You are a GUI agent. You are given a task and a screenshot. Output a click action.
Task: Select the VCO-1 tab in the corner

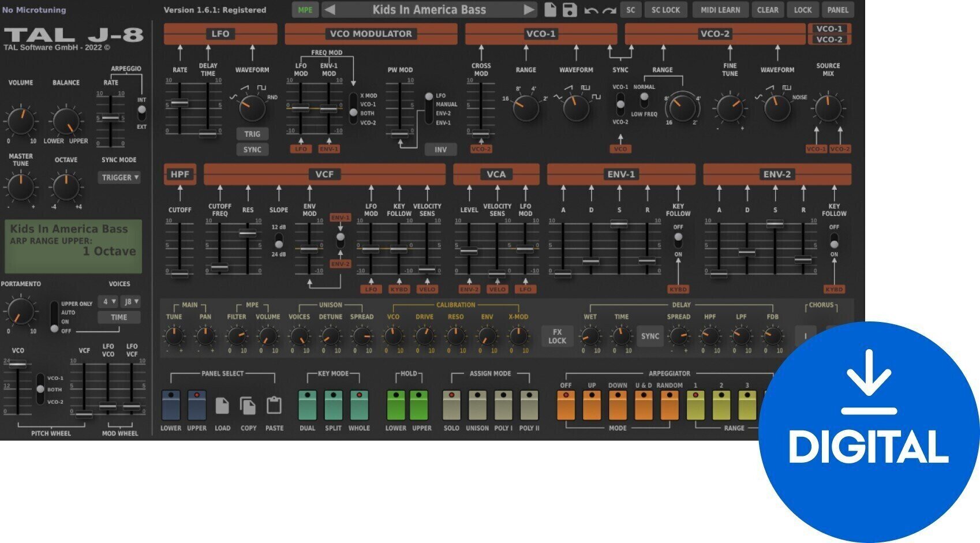pyautogui.click(x=830, y=27)
